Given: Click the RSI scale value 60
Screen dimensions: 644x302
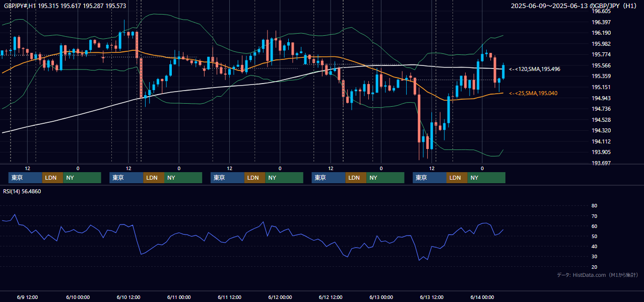Looking at the screenshot, I should [594, 226].
